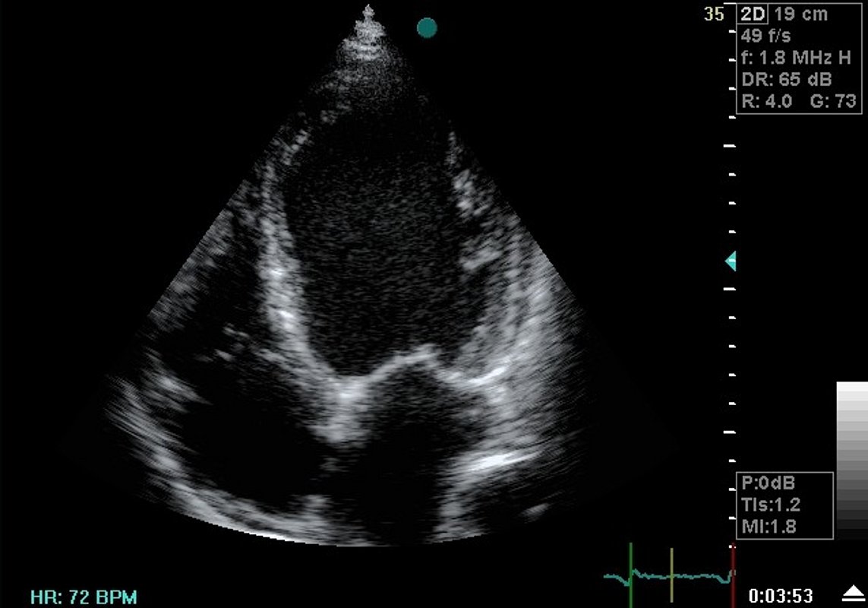This screenshot has height=608, width=868.
Task: Click the green marker line on ECG trace
Action: pyautogui.click(x=630, y=575)
